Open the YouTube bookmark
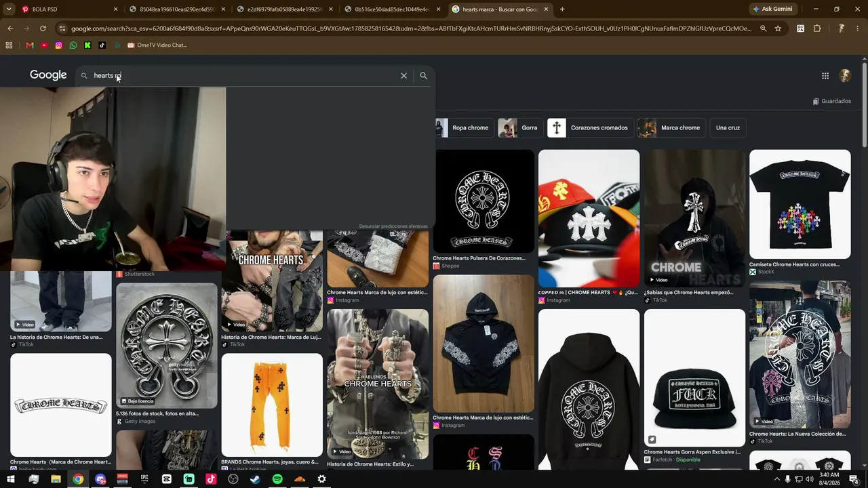868x488 pixels. [x=44, y=45]
